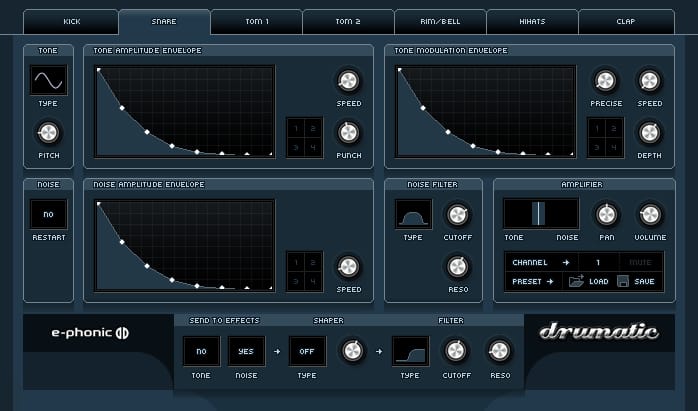Open the Preset selector arrow

550,282
